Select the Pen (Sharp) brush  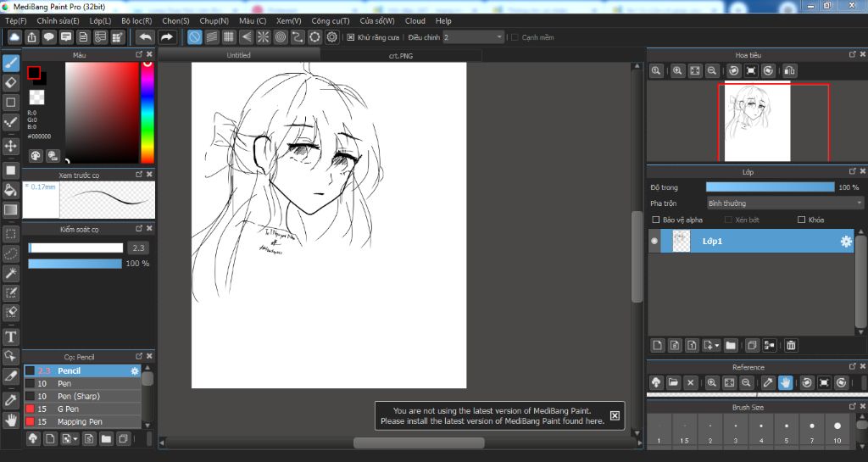(x=82, y=396)
